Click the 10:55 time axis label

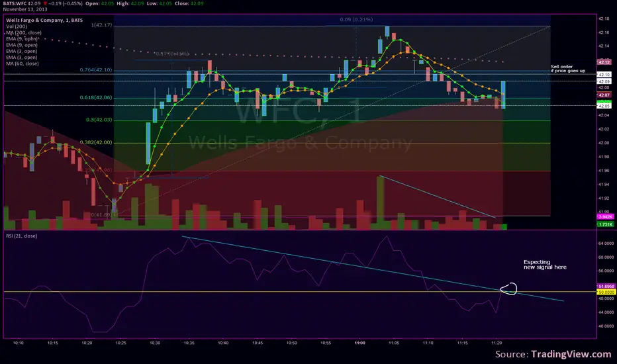click(326, 343)
